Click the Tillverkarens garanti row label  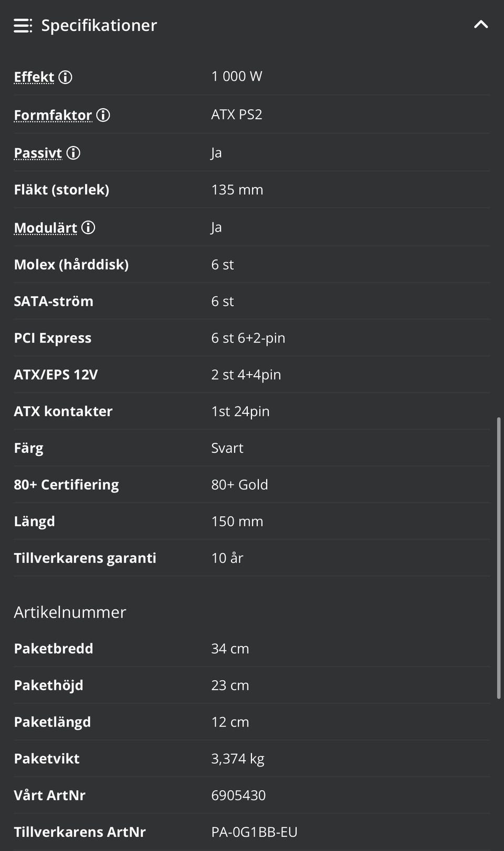[85, 558]
